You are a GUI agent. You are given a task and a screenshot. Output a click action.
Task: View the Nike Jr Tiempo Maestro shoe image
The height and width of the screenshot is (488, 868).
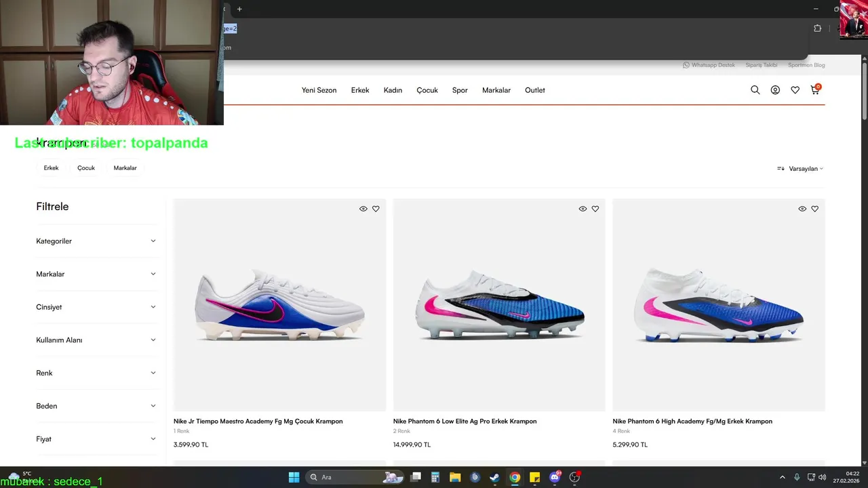click(279, 305)
